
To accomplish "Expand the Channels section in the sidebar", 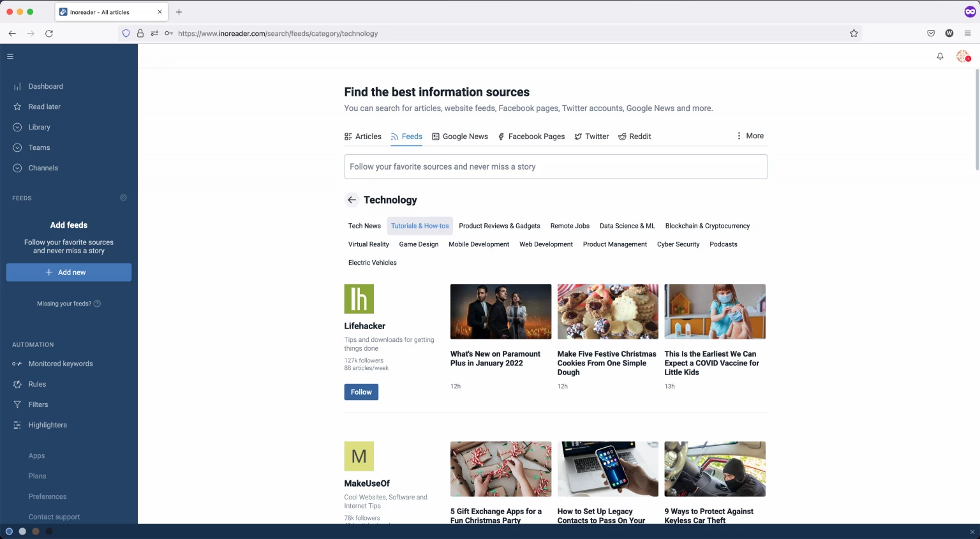I will (x=17, y=168).
